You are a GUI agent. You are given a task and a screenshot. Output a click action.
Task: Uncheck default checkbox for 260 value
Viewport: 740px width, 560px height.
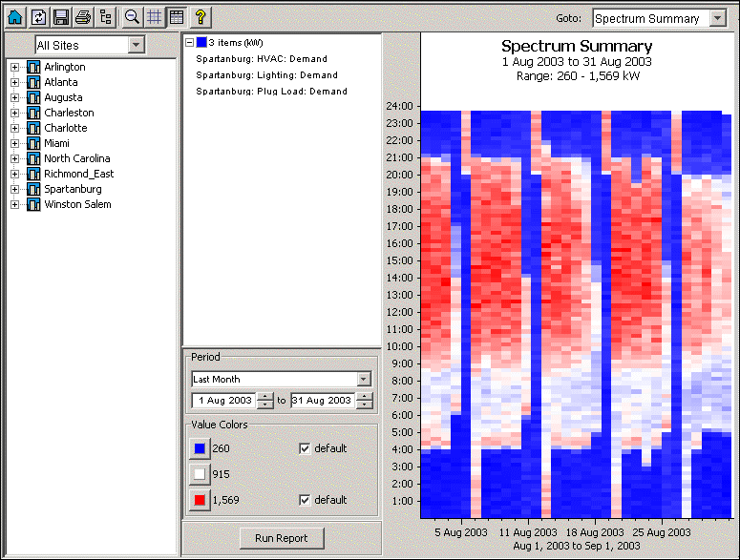tap(305, 448)
